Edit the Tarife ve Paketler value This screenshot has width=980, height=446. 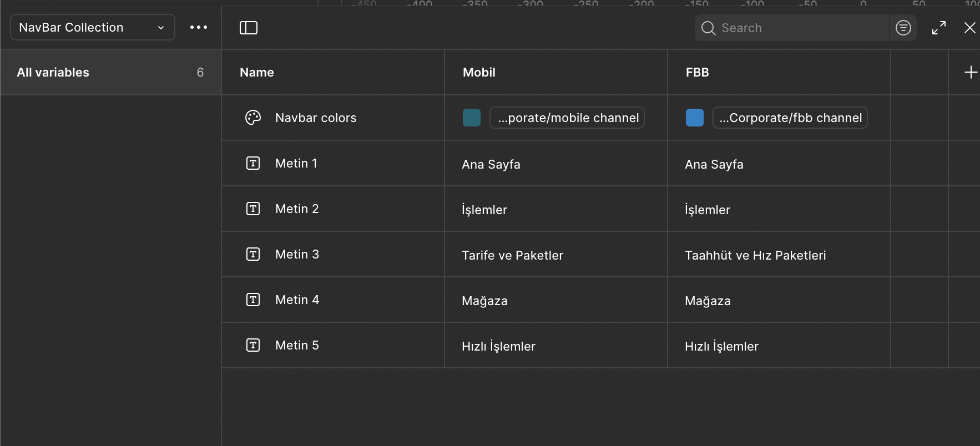tap(513, 255)
